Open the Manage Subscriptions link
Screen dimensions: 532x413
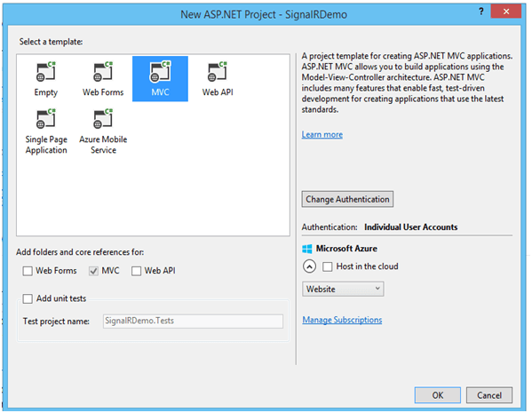click(x=342, y=320)
